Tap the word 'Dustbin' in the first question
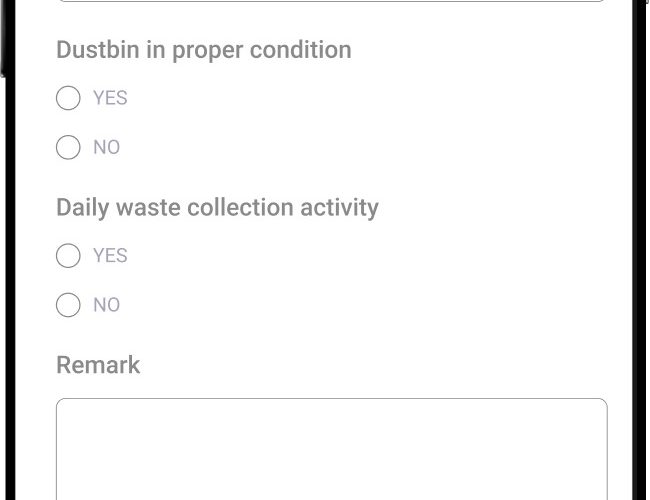Image resolution: width=650 pixels, height=500 pixels. point(97,50)
